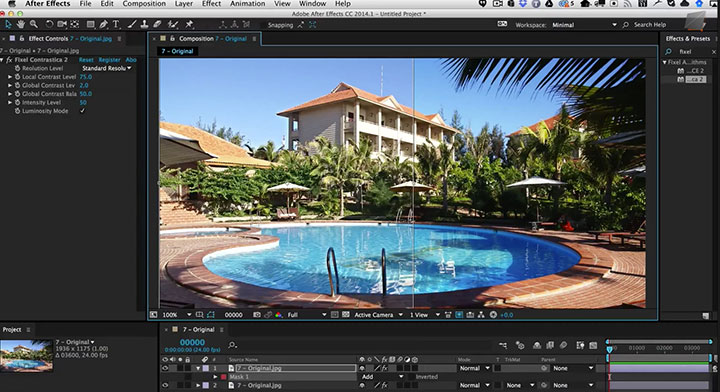
Task: Hide layer 1 with its eye icon
Action: (x=165, y=368)
